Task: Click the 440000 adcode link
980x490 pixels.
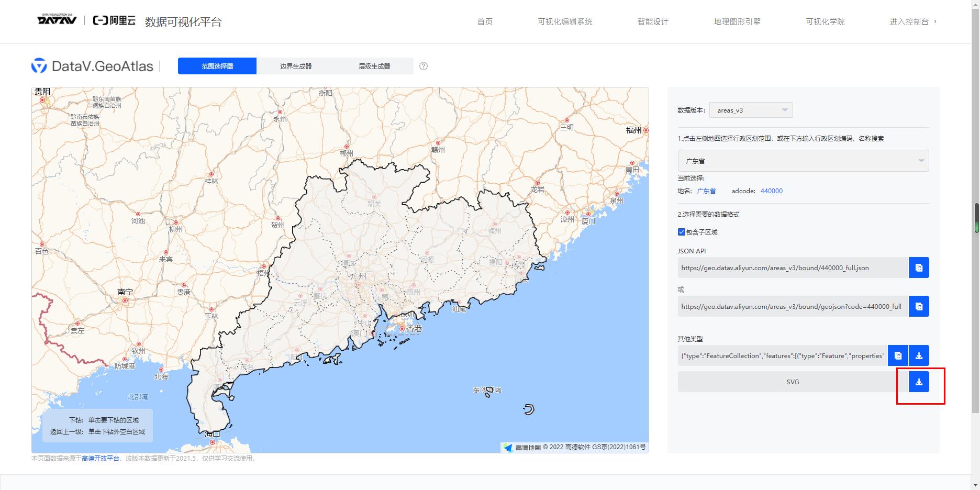Action: coord(772,191)
